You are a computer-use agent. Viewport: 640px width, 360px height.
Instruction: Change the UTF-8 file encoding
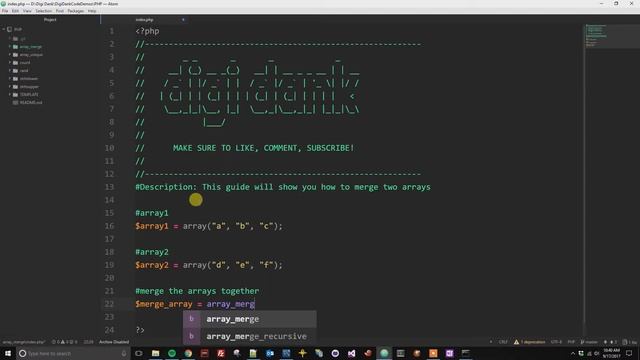(556, 342)
